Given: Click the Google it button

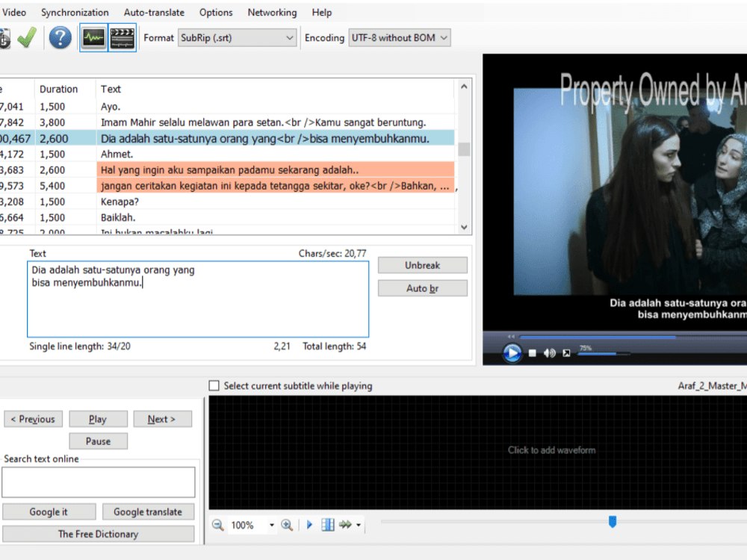Looking at the screenshot, I should [49, 512].
